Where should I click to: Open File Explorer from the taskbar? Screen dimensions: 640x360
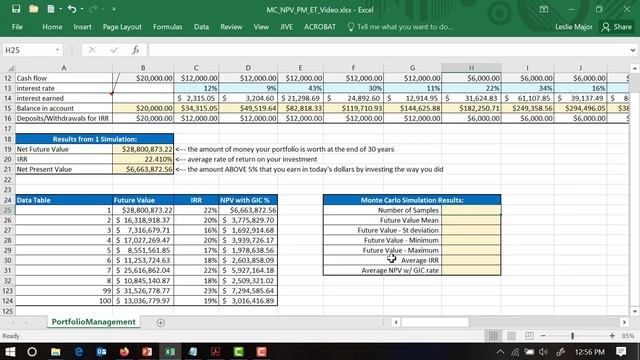pos(56,351)
